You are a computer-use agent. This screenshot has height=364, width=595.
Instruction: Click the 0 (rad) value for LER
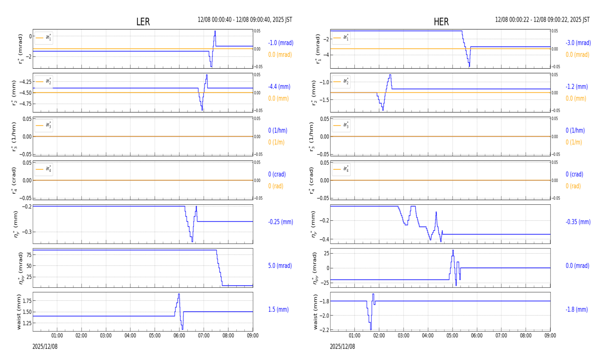click(x=276, y=186)
